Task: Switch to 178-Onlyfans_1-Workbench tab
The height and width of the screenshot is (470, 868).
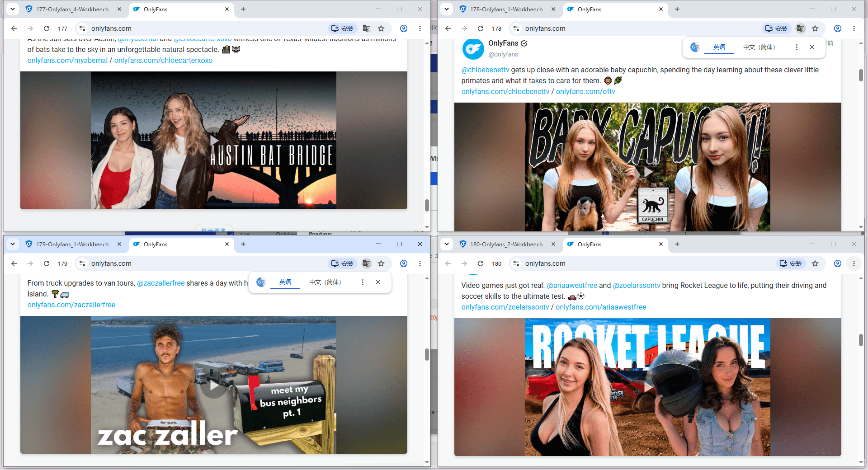Action: pyautogui.click(x=506, y=9)
